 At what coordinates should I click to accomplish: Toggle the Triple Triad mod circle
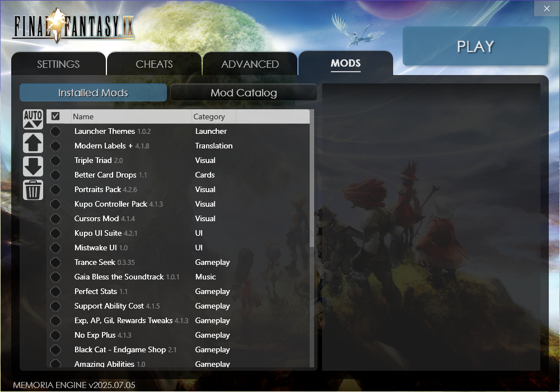[55, 160]
